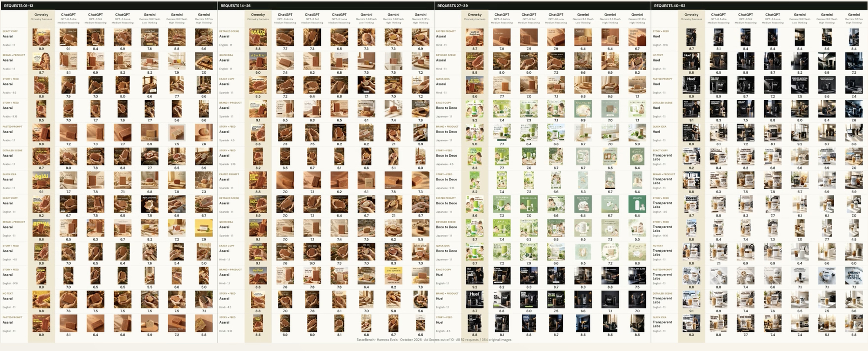Click the "REQUESTS 14–26" section header
868x351 pixels.
coord(236,6)
